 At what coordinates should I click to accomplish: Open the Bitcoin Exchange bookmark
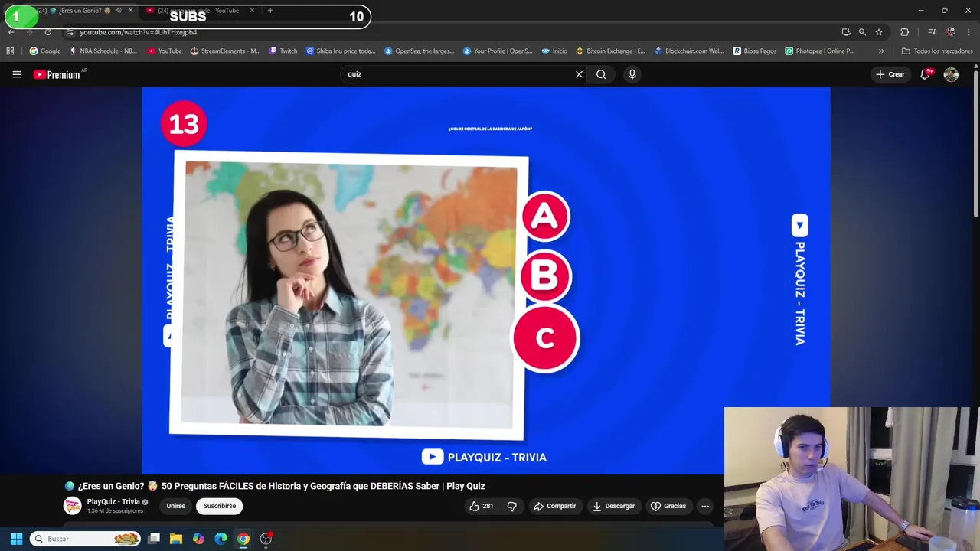click(610, 51)
